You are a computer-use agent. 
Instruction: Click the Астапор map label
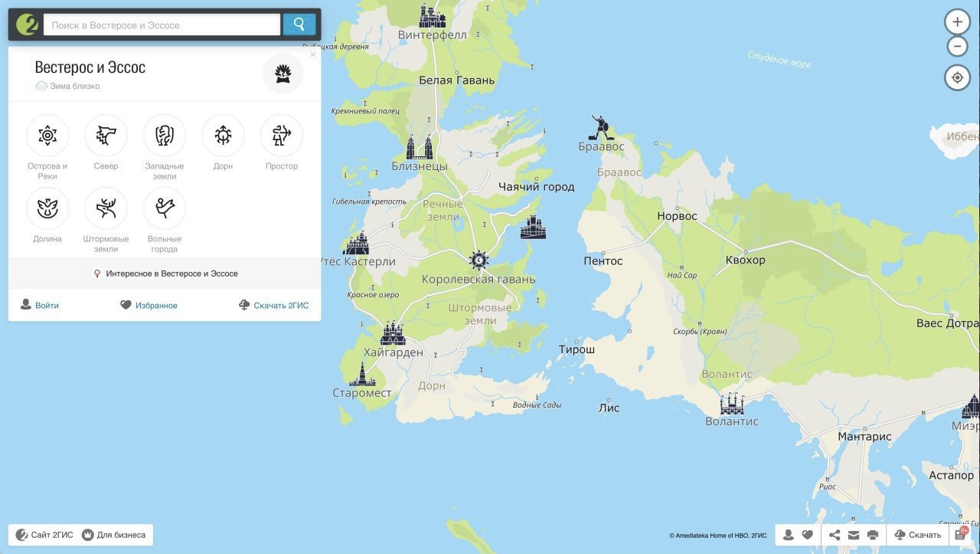tap(951, 475)
